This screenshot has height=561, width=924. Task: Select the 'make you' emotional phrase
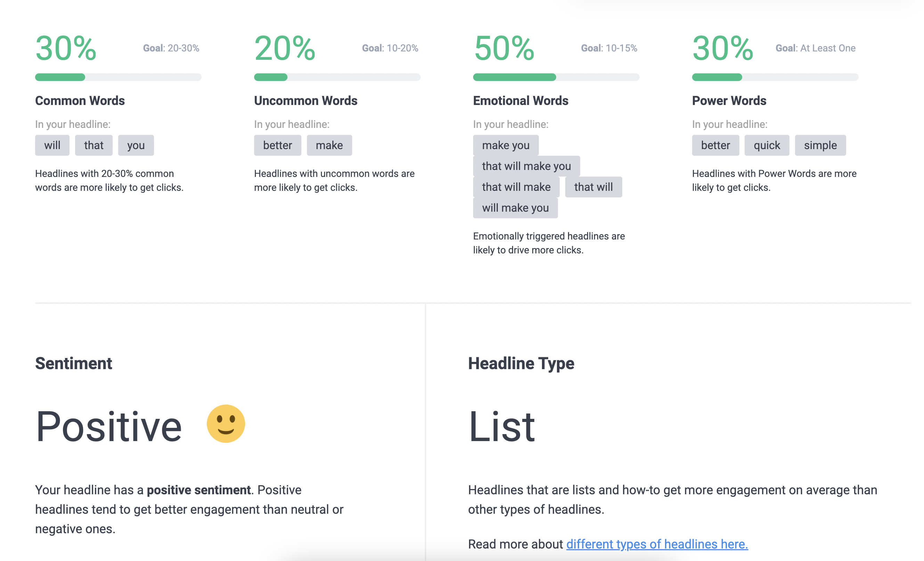[505, 145]
